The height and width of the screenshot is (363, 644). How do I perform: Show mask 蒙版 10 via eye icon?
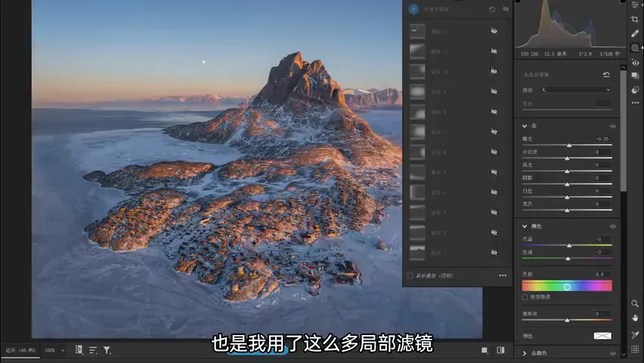494,71
